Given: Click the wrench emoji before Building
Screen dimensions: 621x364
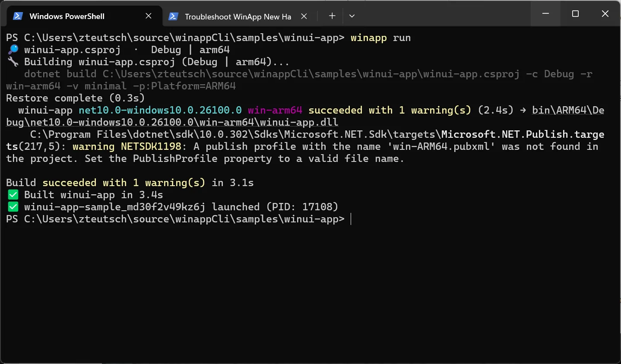Looking at the screenshot, I should coord(13,62).
